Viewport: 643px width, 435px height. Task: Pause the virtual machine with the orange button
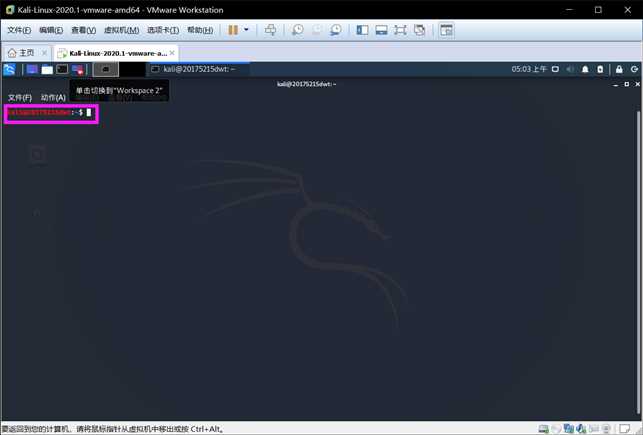coord(233,30)
